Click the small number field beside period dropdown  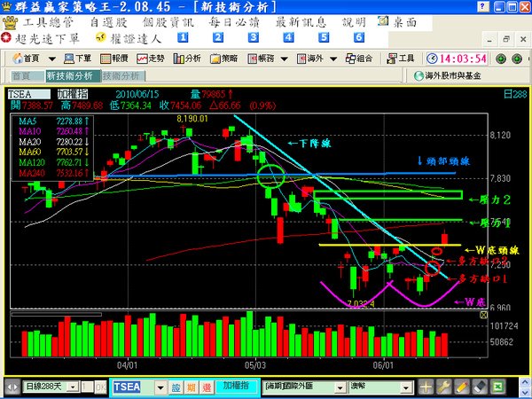(87, 387)
